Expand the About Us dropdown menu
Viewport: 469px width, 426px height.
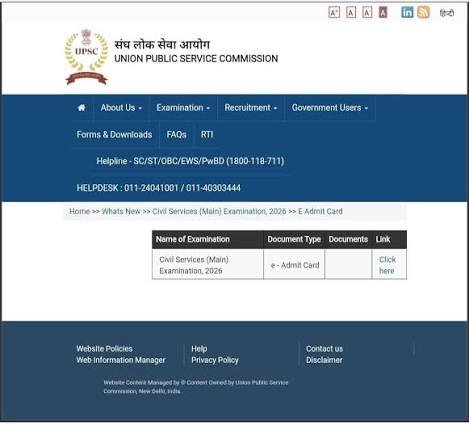coord(121,108)
